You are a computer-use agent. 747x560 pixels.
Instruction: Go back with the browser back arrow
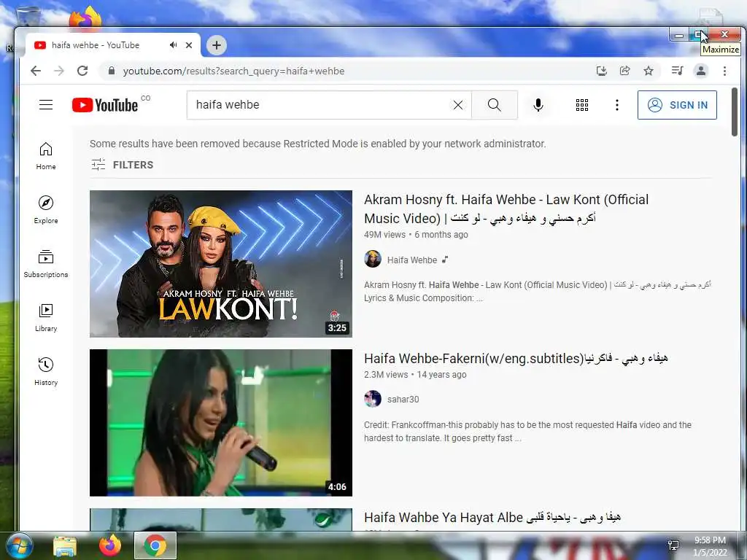(x=36, y=71)
